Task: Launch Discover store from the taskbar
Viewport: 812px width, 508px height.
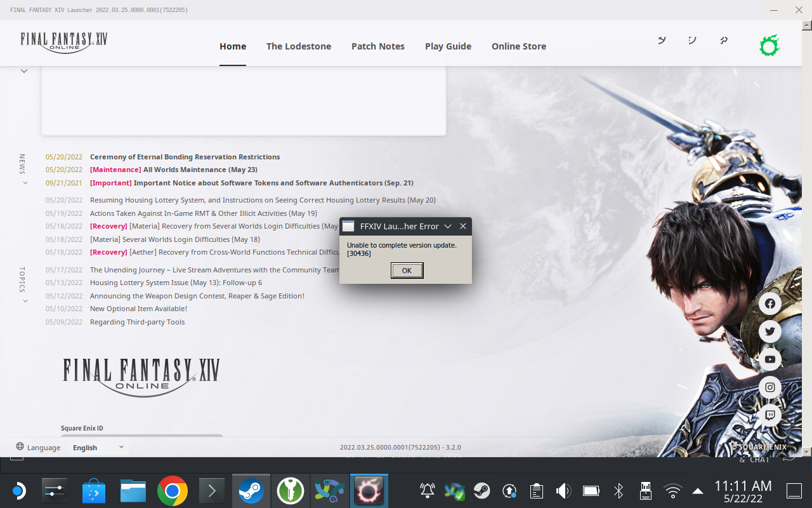Action: [94, 491]
